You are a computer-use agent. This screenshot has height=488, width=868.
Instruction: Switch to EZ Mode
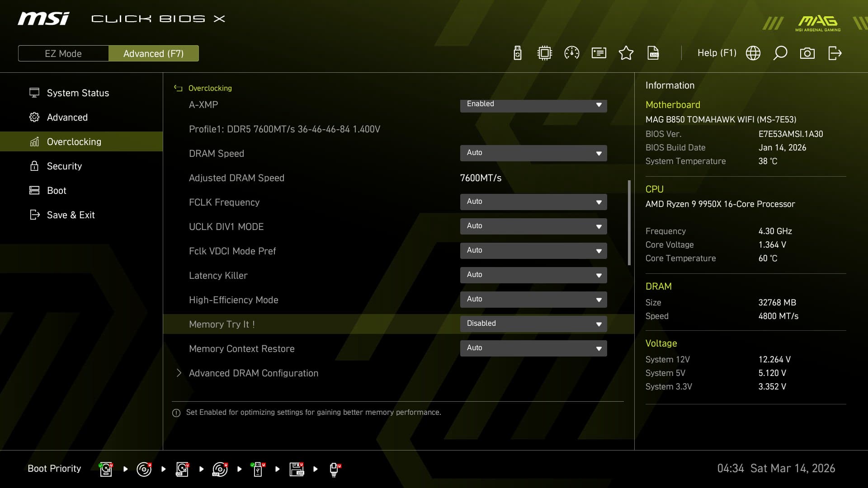click(63, 53)
